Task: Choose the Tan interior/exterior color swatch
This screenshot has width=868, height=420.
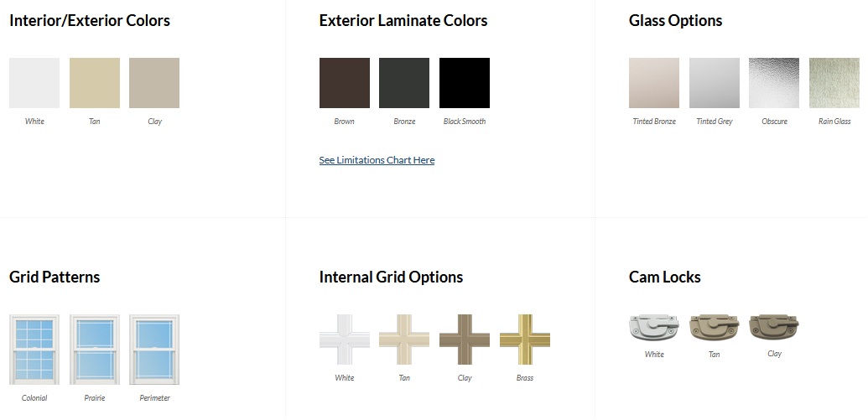Action: pos(95,83)
